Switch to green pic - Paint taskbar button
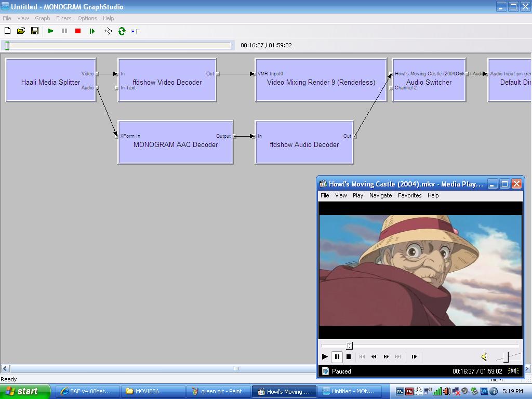Screen dimensions: 532x399 (219, 392)
